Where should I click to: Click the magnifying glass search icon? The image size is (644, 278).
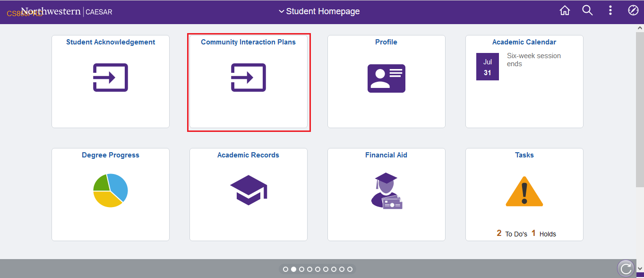(x=587, y=11)
